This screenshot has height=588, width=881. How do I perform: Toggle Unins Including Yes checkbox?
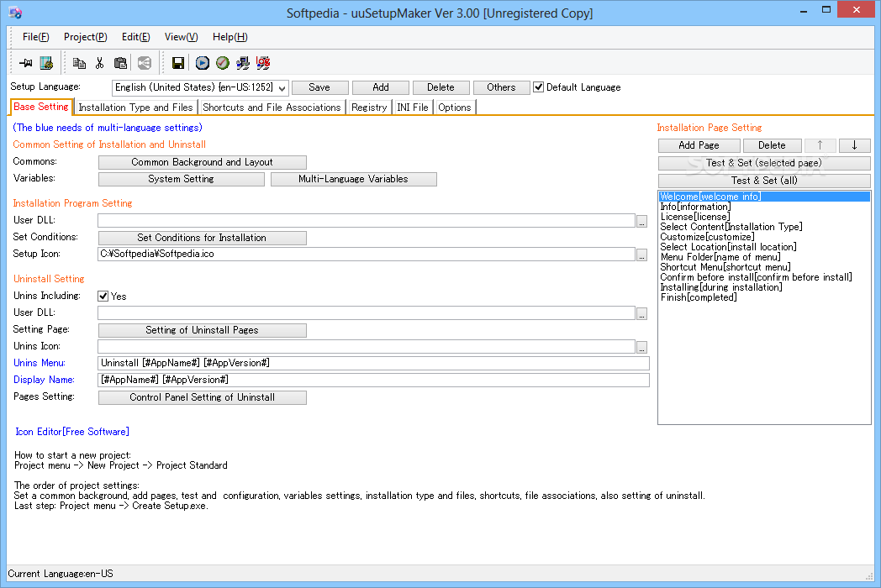[103, 296]
